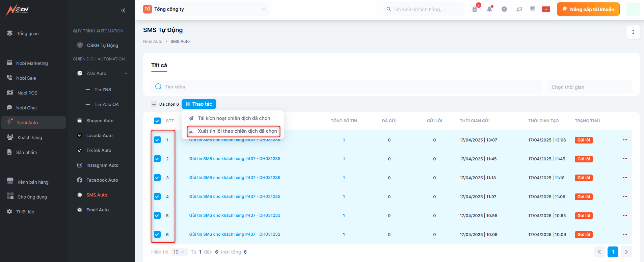The image size is (644, 262).
Task: Open the clipboard tasks icon with badge
Action: pos(475,9)
